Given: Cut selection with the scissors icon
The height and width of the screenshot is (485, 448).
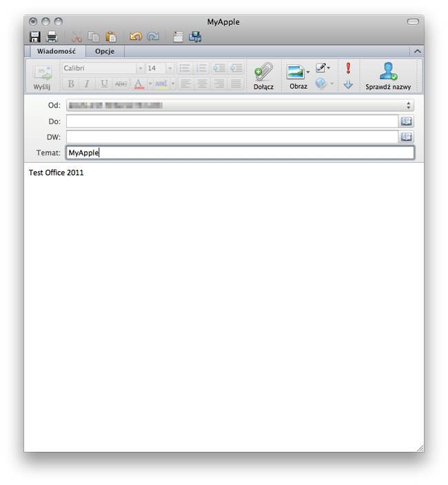Looking at the screenshot, I should [77, 37].
